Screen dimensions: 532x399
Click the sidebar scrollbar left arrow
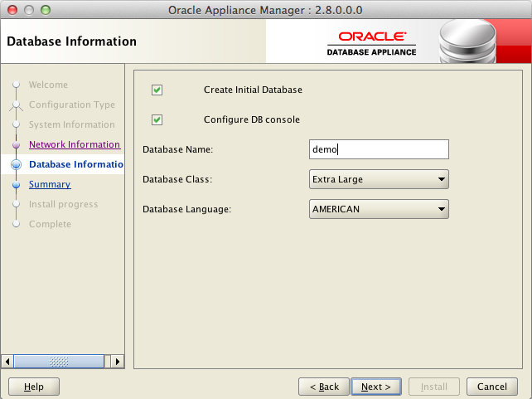(7, 362)
